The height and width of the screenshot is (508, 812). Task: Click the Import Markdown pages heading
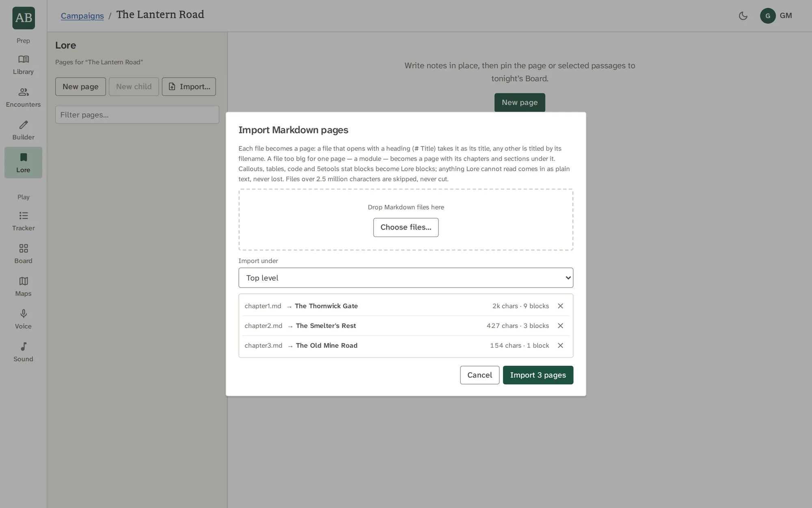[x=293, y=130]
